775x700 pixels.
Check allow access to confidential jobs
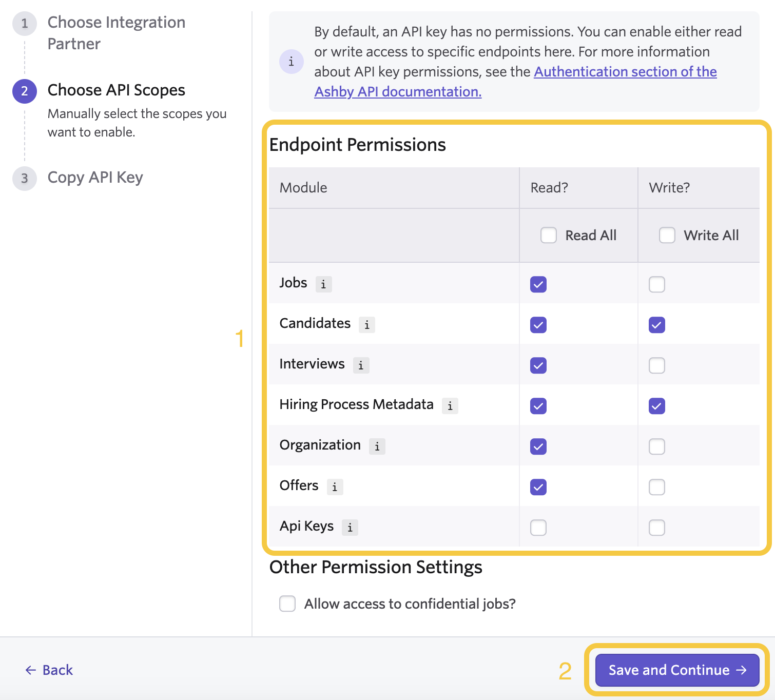point(287,604)
